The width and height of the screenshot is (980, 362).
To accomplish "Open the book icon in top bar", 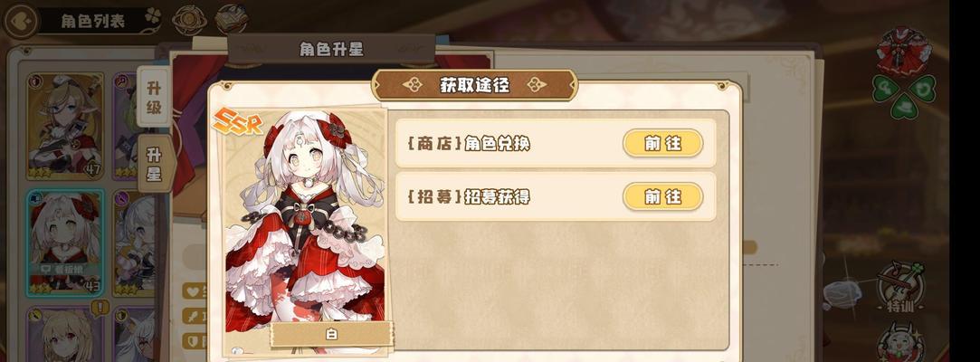I will (232, 19).
